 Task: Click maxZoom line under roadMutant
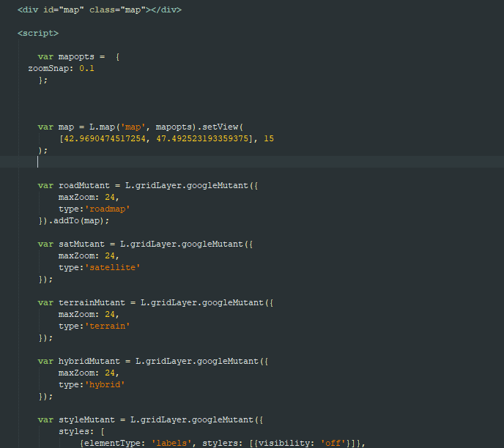[x=89, y=198]
